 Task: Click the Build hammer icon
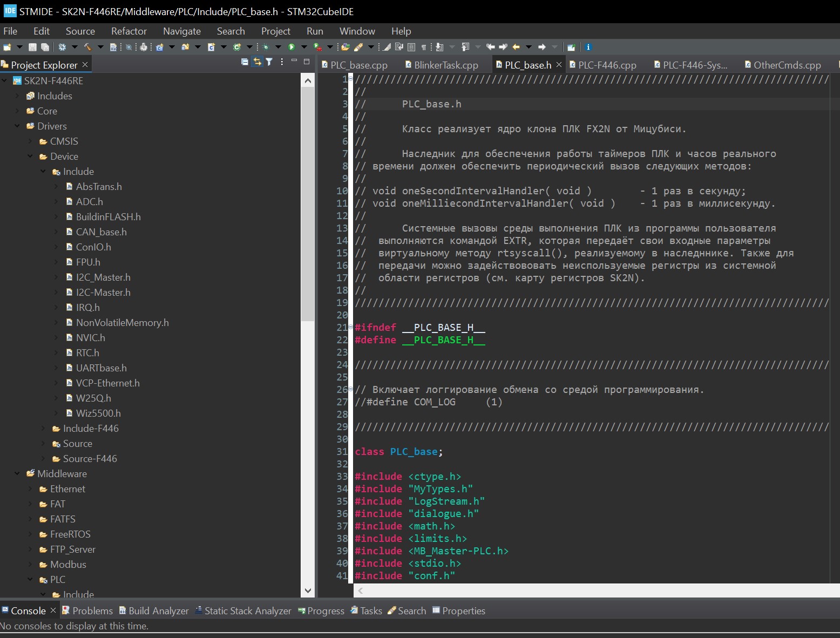pos(87,47)
